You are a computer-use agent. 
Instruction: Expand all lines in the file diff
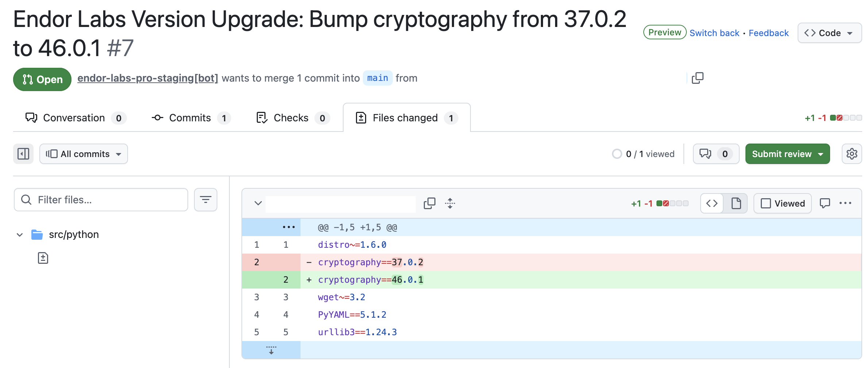point(450,203)
